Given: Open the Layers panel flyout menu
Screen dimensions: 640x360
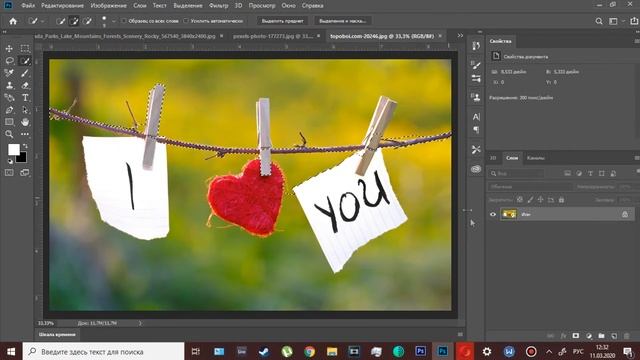Looking at the screenshot, I should click(x=637, y=158).
